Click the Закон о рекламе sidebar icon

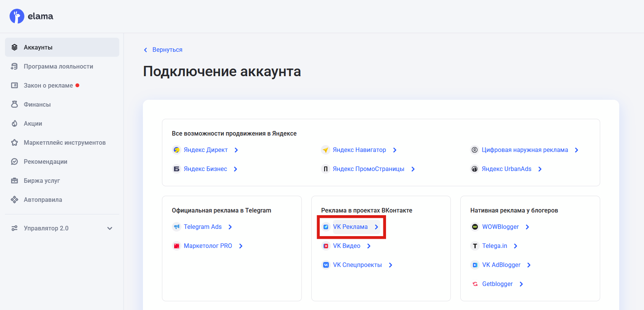(14, 85)
